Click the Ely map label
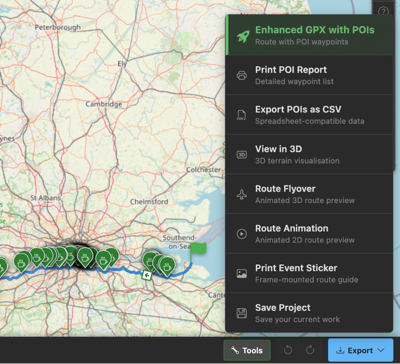 pyautogui.click(x=122, y=64)
